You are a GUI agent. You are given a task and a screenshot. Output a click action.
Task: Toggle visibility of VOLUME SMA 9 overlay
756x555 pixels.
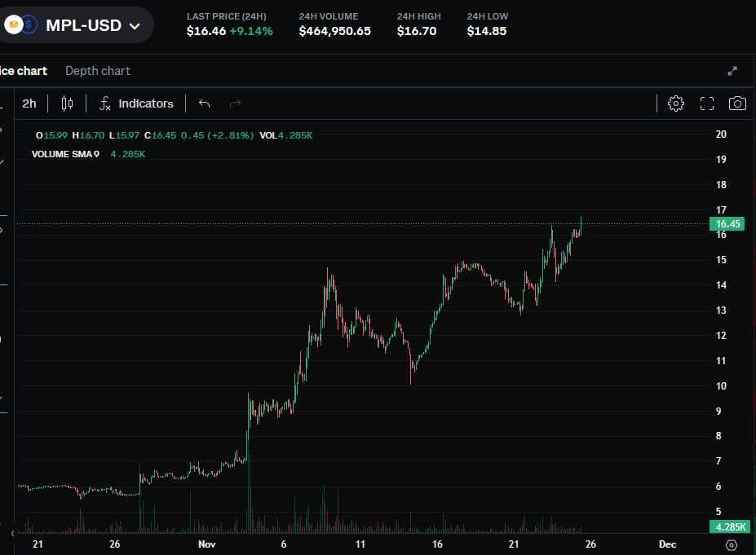tap(65, 154)
